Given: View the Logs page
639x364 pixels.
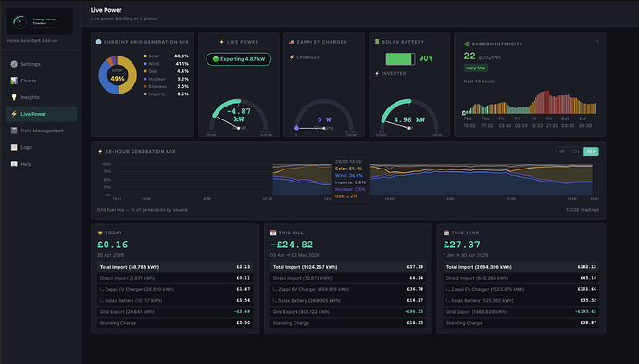Looking at the screenshot, I should [x=41, y=147].
